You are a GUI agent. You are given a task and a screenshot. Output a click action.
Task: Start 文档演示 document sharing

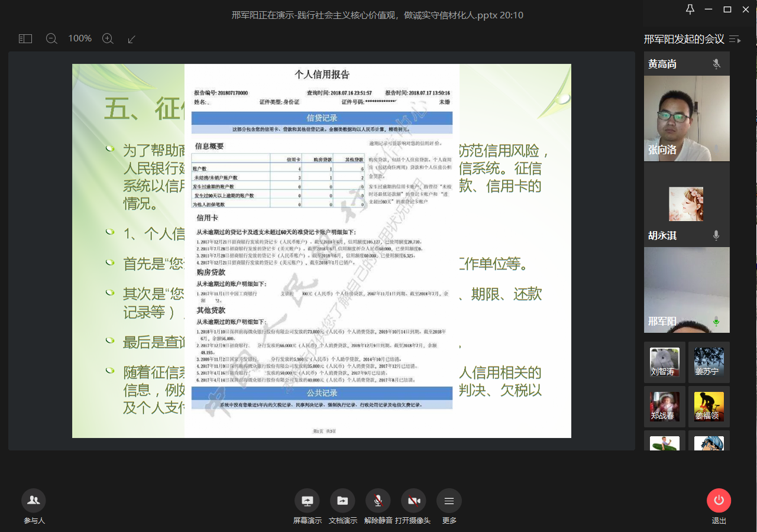[x=342, y=501]
